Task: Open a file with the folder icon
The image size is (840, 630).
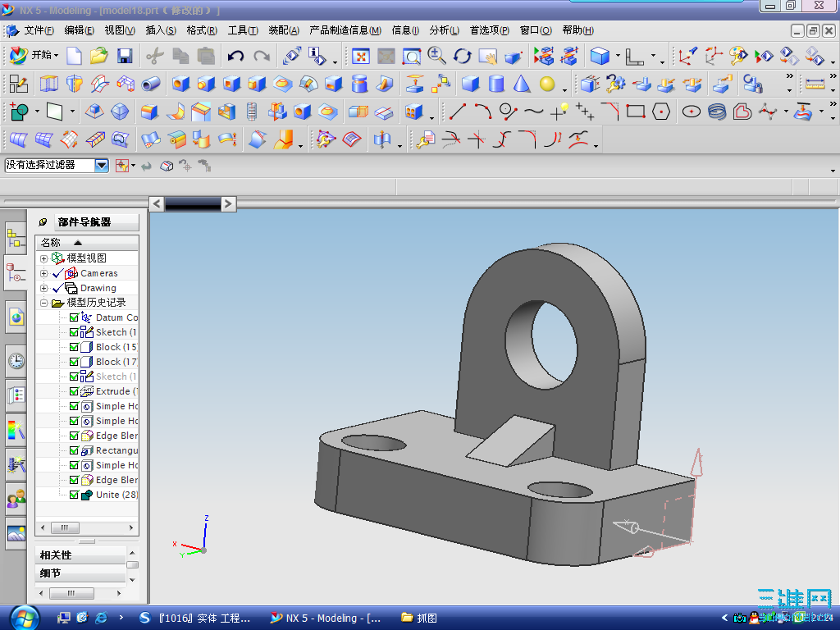Action: (x=99, y=56)
